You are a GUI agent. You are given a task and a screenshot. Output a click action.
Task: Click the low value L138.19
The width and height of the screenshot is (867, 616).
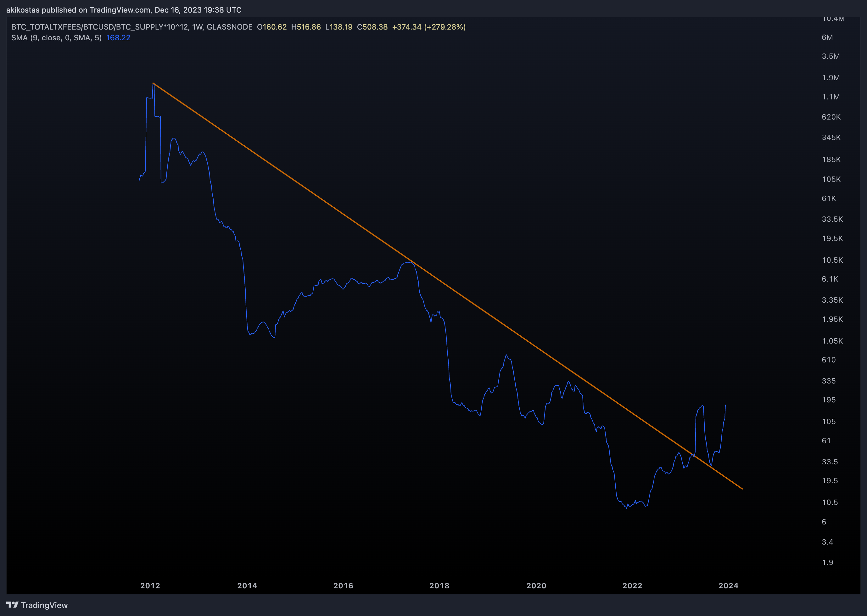(339, 27)
